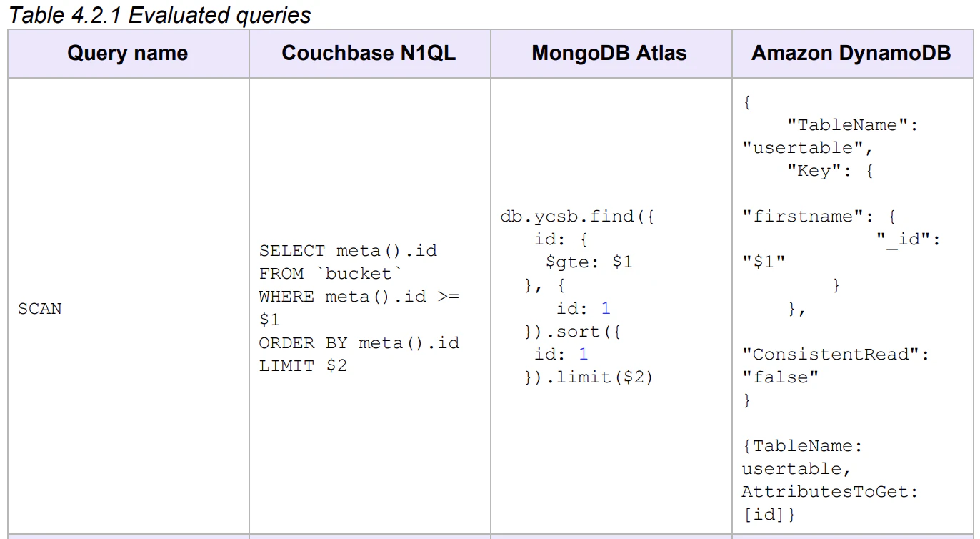The width and height of the screenshot is (980, 539).
Task: Select the Amazon DynamoDB column header
Action: [x=852, y=53]
